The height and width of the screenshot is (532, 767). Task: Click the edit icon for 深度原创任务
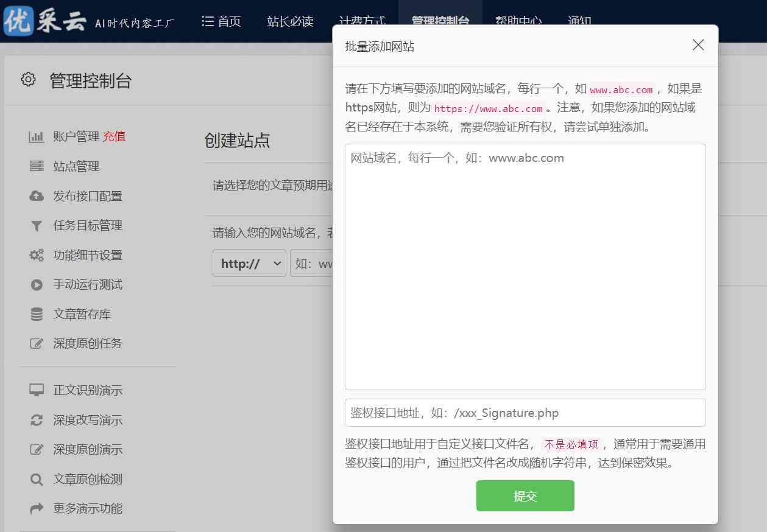(x=37, y=344)
